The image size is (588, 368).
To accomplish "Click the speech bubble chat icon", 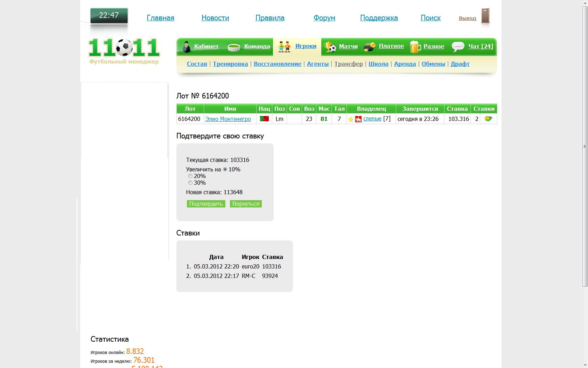I will (458, 47).
